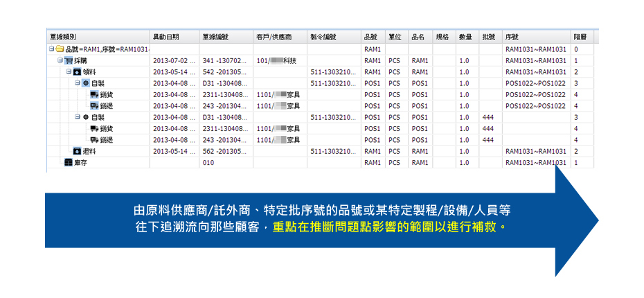644x298 pixels.
Task: Click the truck icon of first 銷貨
Action: (94, 94)
